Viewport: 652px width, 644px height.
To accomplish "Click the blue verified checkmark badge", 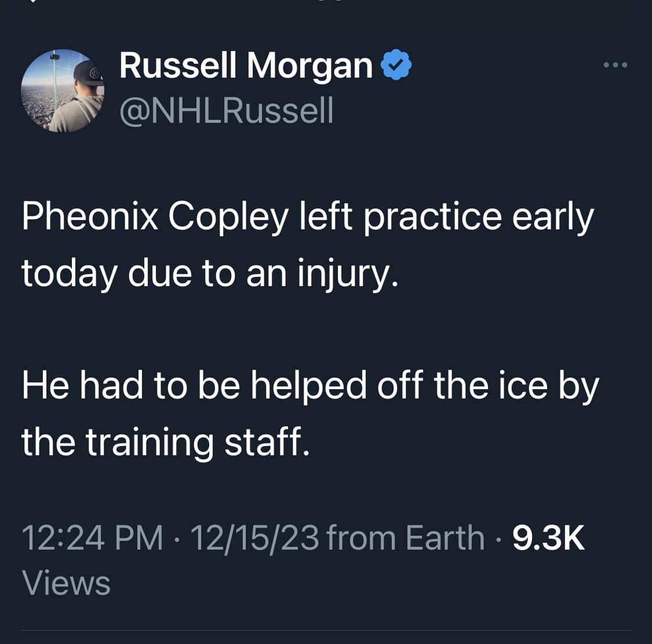I will click(396, 64).
